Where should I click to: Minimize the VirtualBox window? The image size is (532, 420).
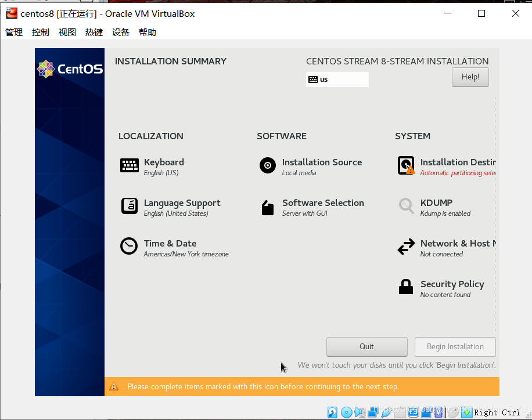pos(448,13)
